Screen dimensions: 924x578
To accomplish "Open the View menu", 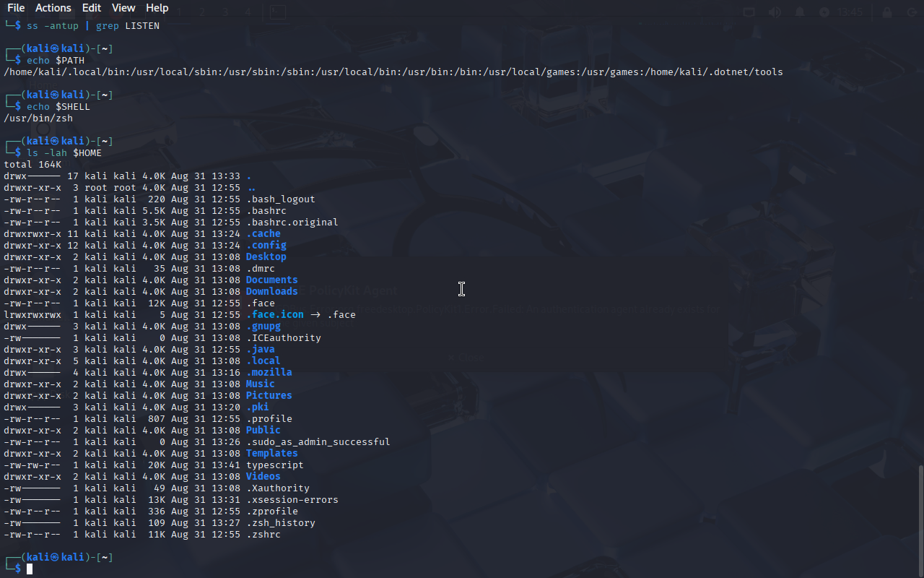I will (123, 8).
